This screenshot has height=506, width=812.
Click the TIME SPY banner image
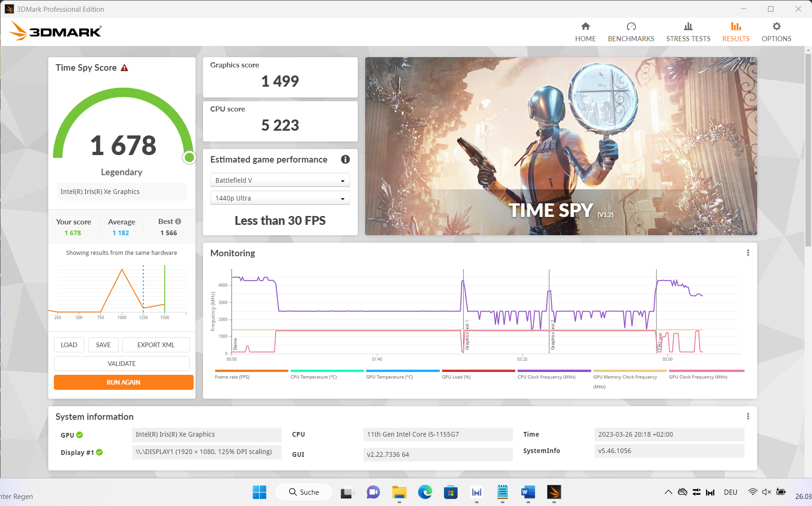561,146
